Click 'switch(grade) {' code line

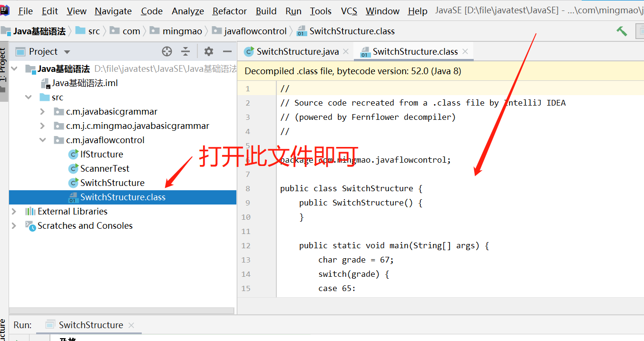(353, 274)
